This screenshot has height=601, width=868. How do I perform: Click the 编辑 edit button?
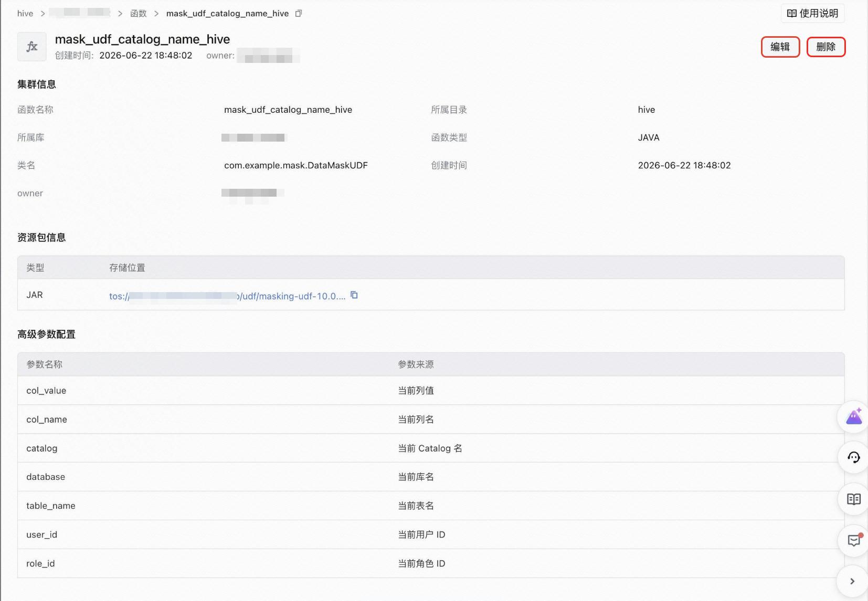[x=780, y=47]
